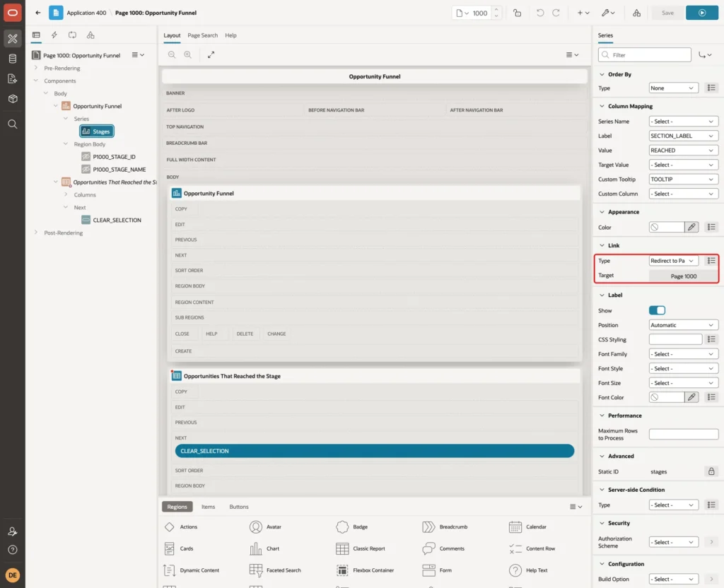Increment the page number stepper up
724x588 pixels.
click(x=496, y=10)
